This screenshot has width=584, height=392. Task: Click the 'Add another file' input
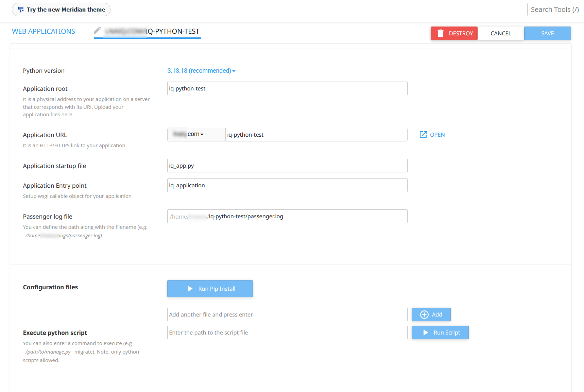click(287, 314)
